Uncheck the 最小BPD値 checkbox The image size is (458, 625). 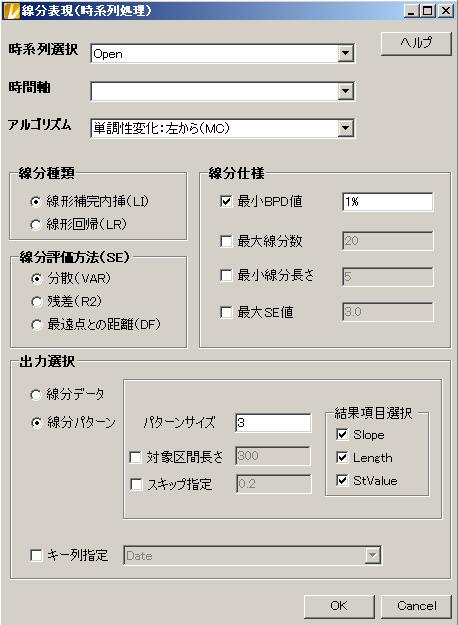pos(226,201)
